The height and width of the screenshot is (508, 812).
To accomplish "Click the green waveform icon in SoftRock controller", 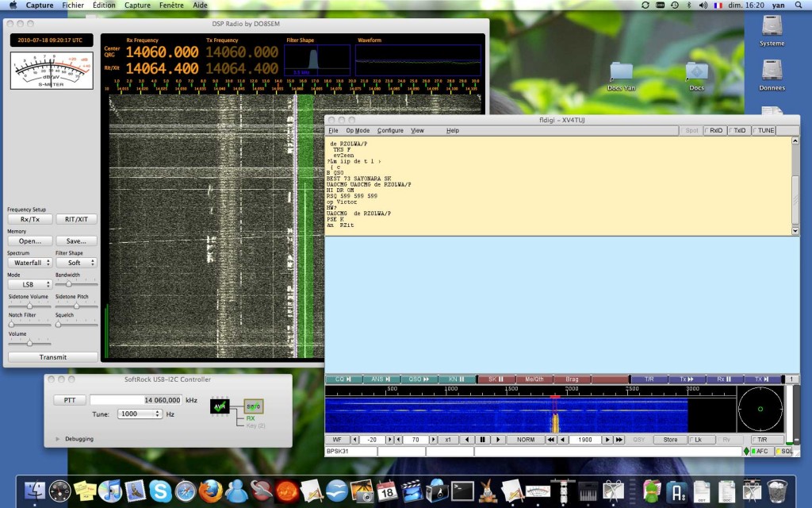I will click(x=220, y=406).
